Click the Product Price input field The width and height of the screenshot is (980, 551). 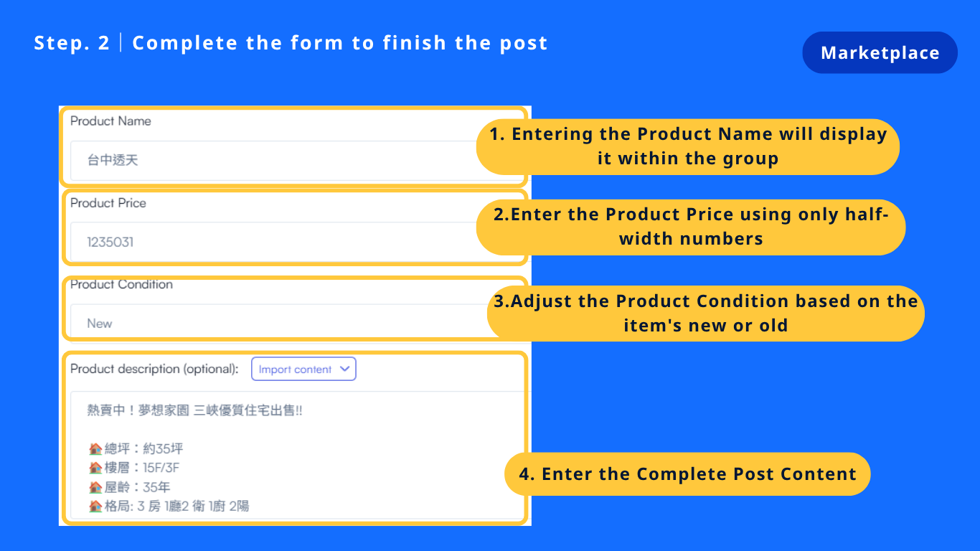(273, 242)
